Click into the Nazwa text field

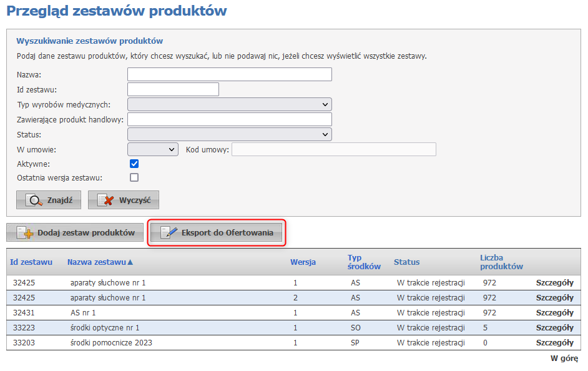229,75
